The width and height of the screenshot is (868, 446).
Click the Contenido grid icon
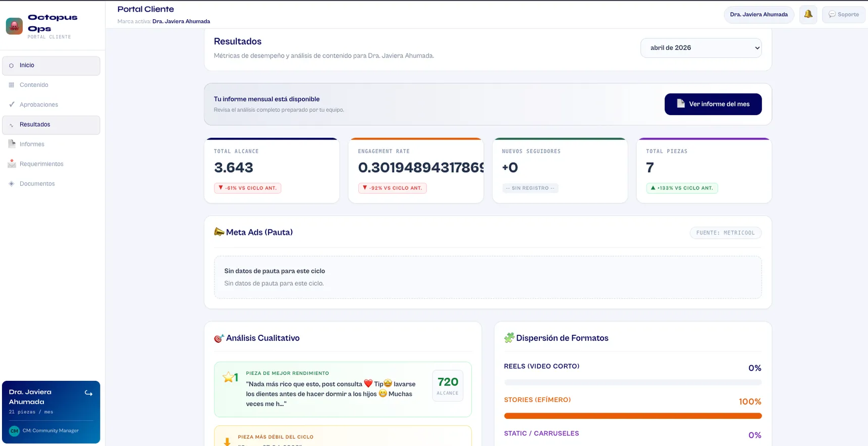(x=12, y=85)
